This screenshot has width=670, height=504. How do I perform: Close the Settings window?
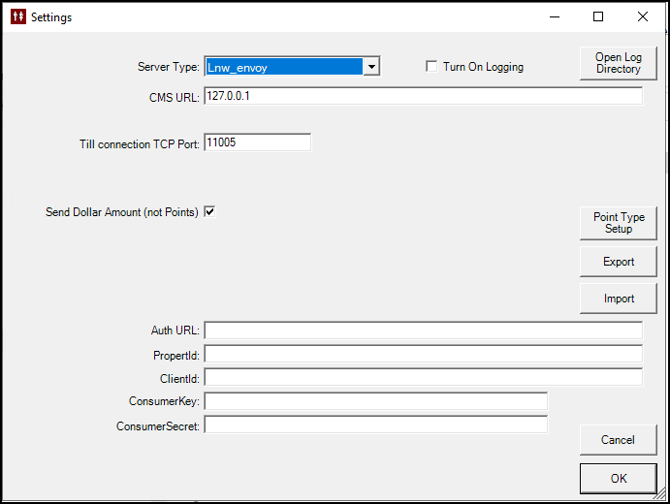click(643, 17)
